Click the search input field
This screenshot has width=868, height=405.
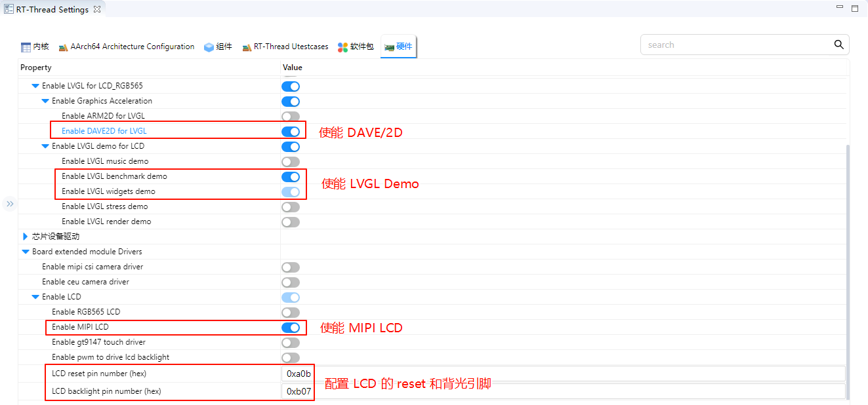click(735, 45)
